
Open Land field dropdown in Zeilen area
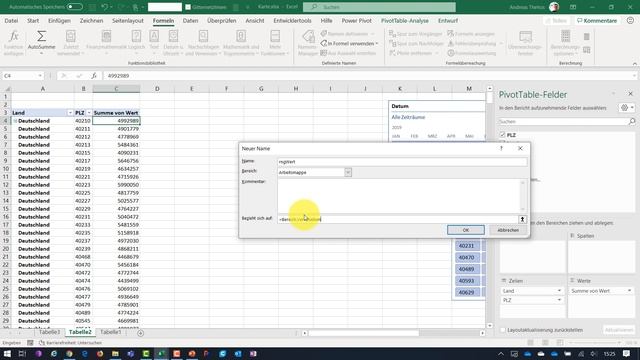[559, 291]
